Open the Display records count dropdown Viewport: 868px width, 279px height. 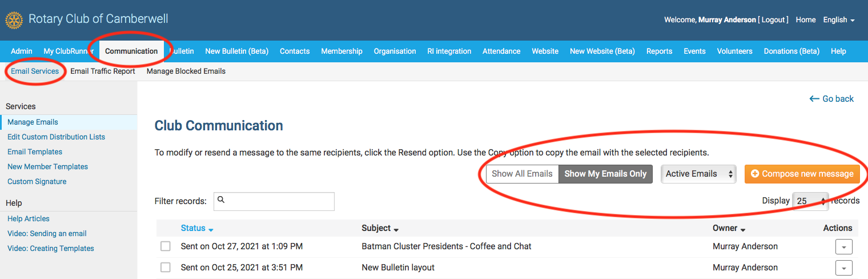pos(810,201)
